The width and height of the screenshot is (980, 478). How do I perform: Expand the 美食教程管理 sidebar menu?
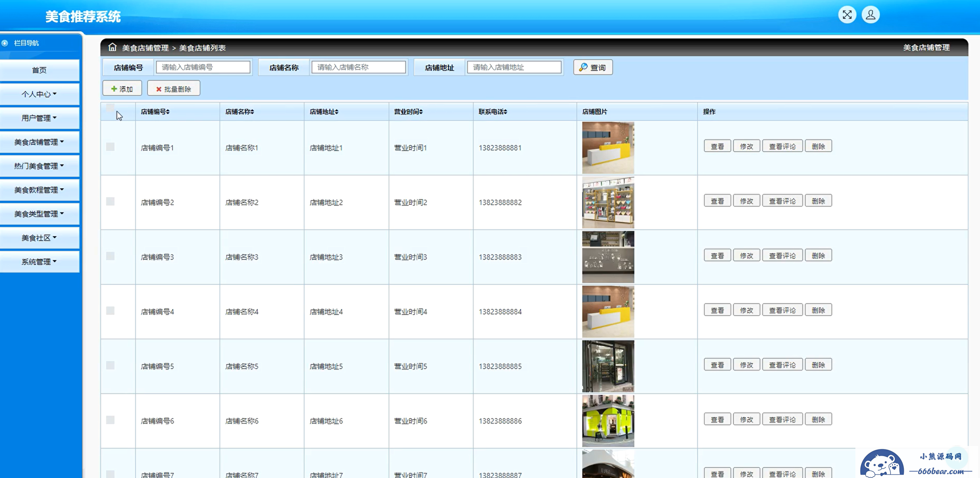[x=39, y=190]
